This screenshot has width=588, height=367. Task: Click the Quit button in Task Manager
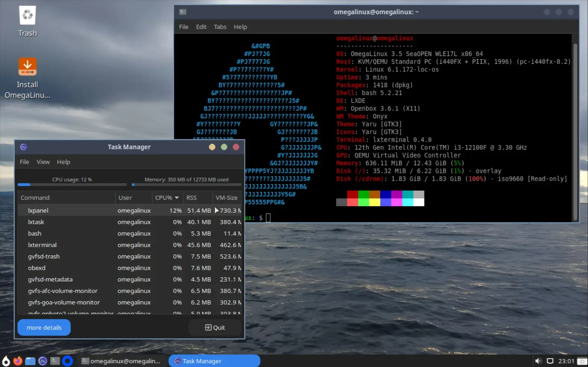pyautogui.click(x=215, y=327)
